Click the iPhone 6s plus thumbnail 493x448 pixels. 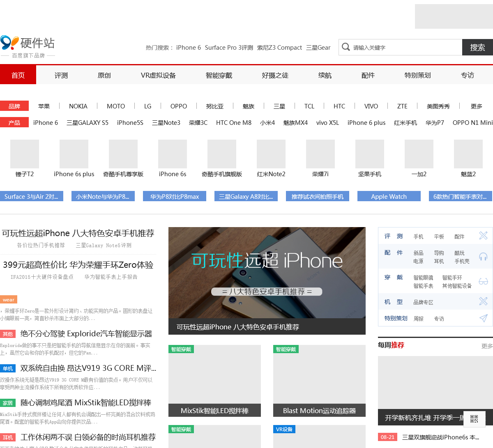(74, 154)
